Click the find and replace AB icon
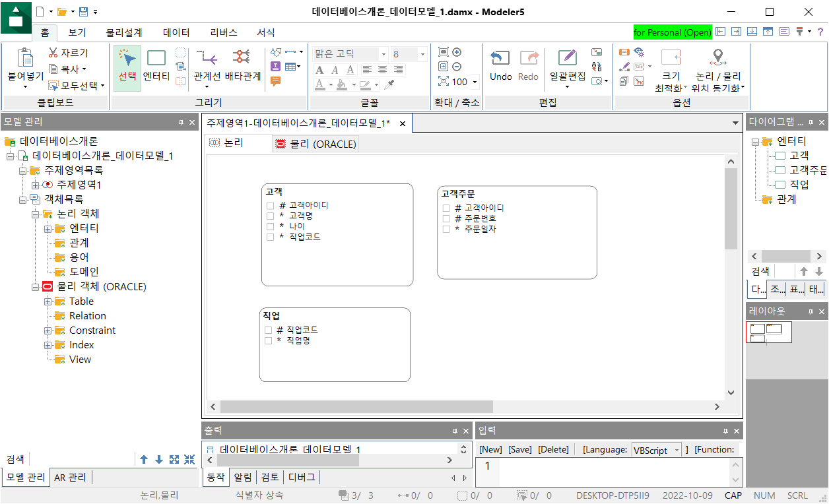Image resolution: width=829 pixels, height=504 pixels. pos(597,67)
